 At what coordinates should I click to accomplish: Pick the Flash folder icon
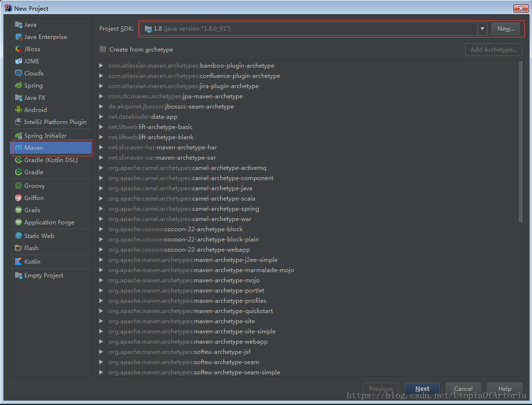(18, 248)
